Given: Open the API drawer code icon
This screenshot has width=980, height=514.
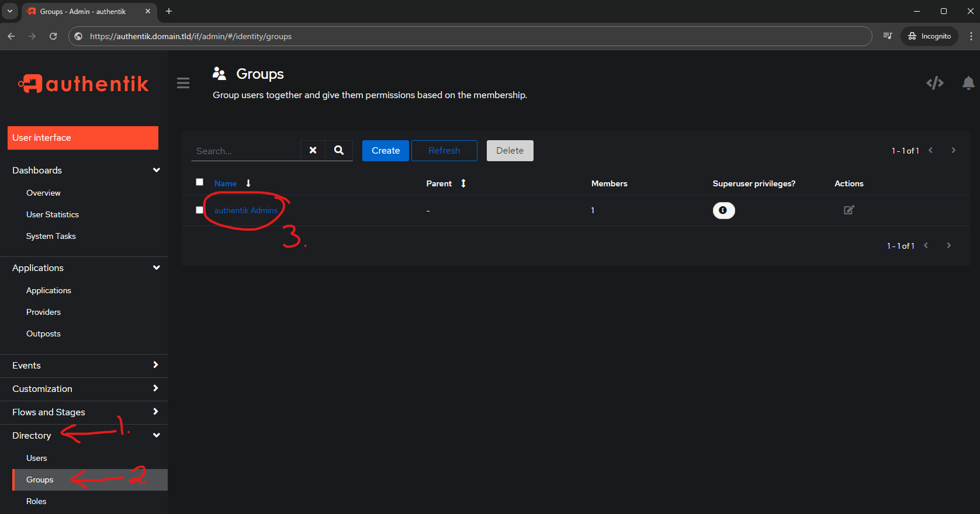Looking at the screenshot, I should (935, 83).
